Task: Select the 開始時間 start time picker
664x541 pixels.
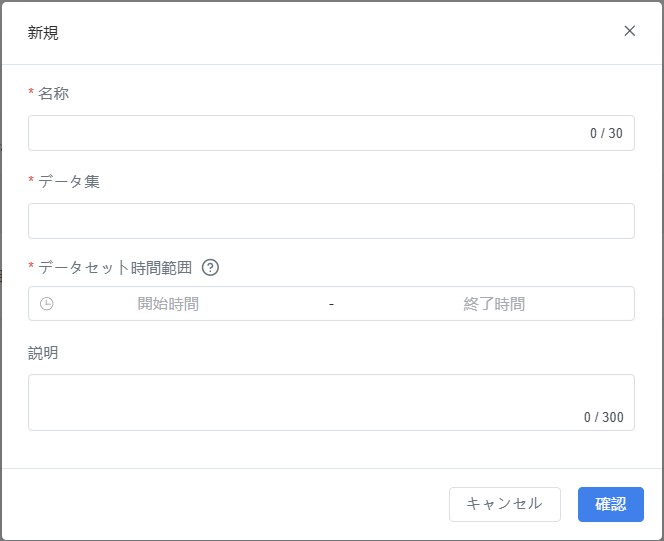Action: click(x=168, y=304)
